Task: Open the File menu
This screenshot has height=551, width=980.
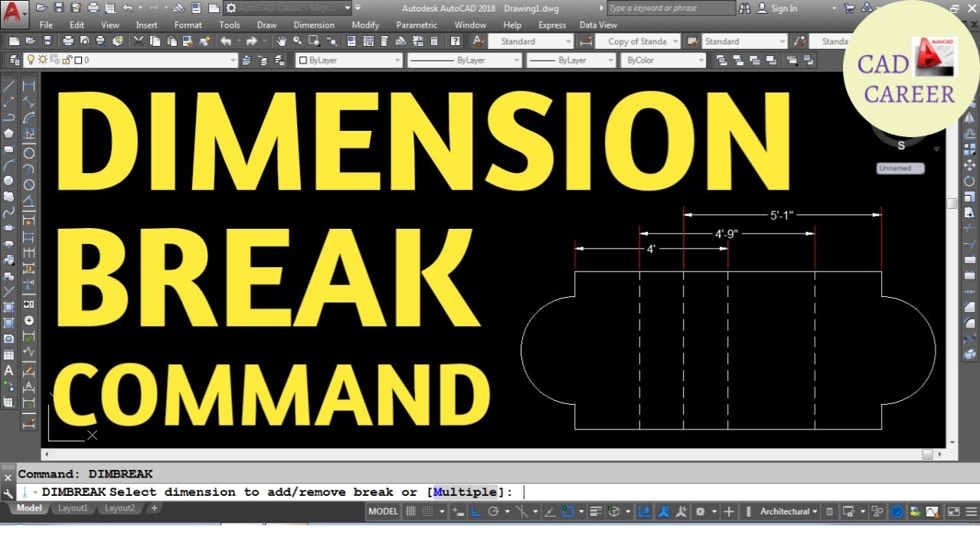Action: point(46,25)
